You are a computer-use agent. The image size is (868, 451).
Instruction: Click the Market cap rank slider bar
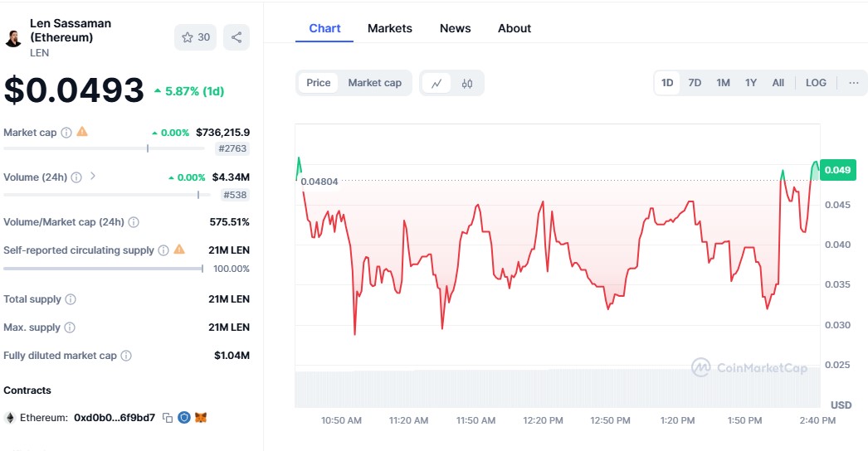point(104,148)
